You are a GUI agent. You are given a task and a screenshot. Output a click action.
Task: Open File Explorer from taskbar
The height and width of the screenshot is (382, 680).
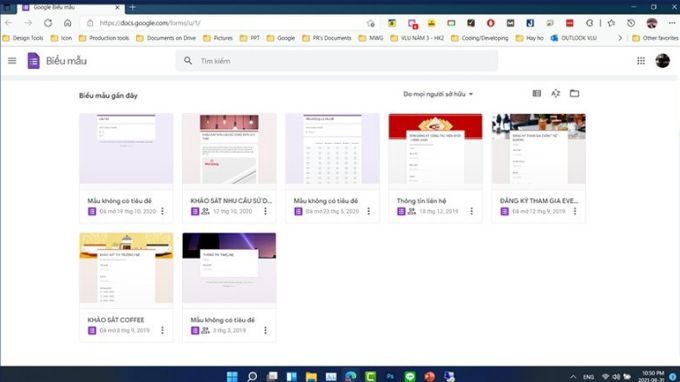click(x=311, y=376)
